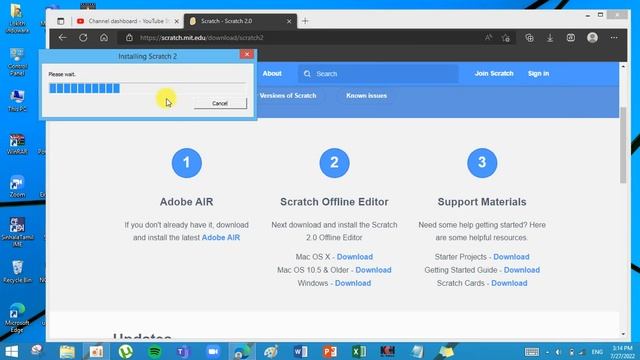This screenshot has height=360, width=640.
Task: Open This PC desktop icon
Action: [x=17, y=101]
